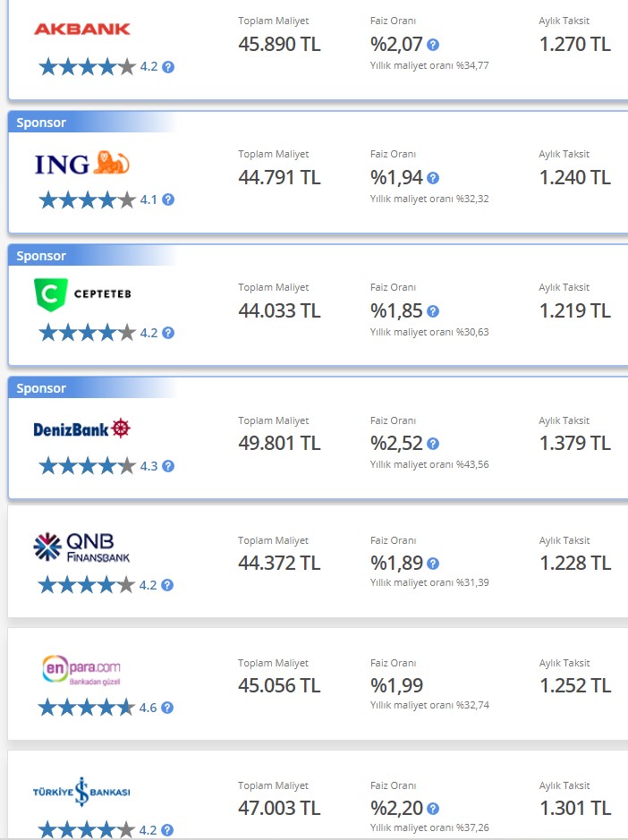Image resolution: width=628 pixels, height=840 pixels.
Task: Open the QNB Finansbank logo
Action: click(x=81, y=547)
